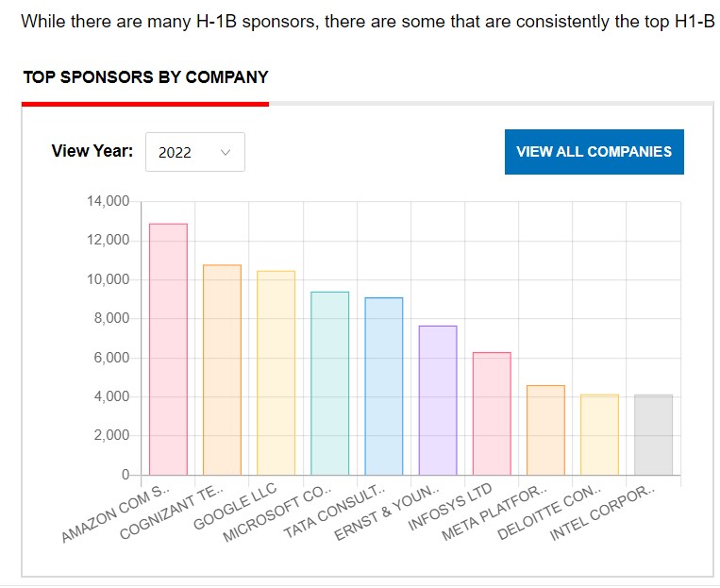Click the Amazon Com S.. bar

169,349
